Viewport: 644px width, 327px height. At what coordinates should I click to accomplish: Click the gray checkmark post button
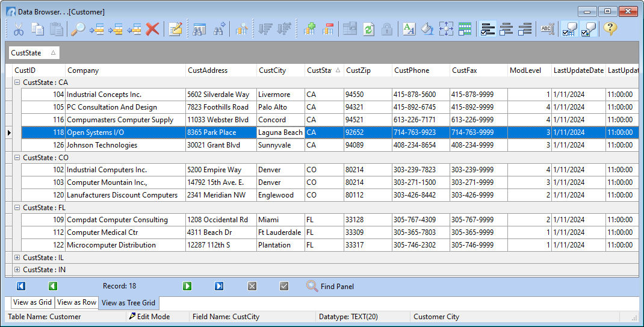284,286
